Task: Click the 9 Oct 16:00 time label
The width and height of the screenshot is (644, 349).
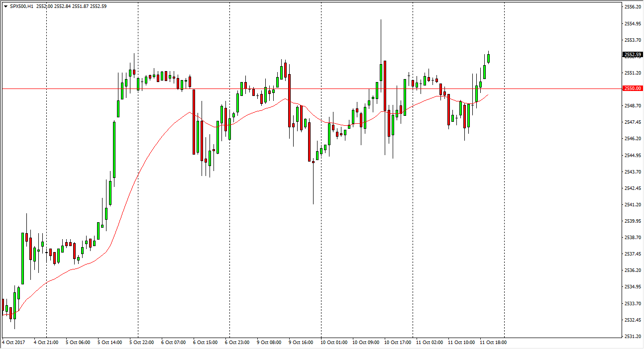Action: coord(302,343)
